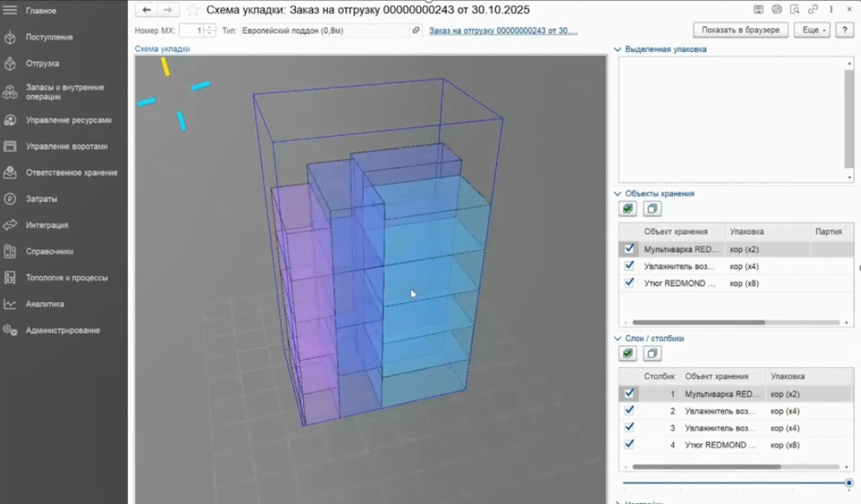861x504 pixels.
Task: Uncheck all items icon under Слои / столбики
Action: (x=652, y=353)
